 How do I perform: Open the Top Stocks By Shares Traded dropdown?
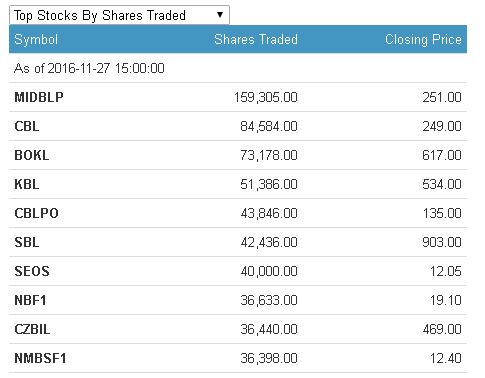coord(119,15)
